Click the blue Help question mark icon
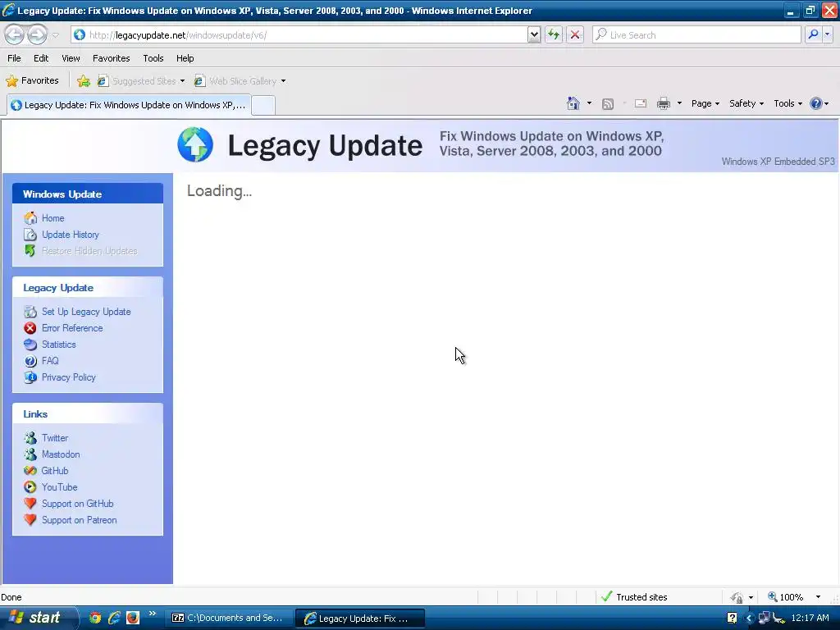The width and height of the screenshot is (840, 630). tap(815, 103)
